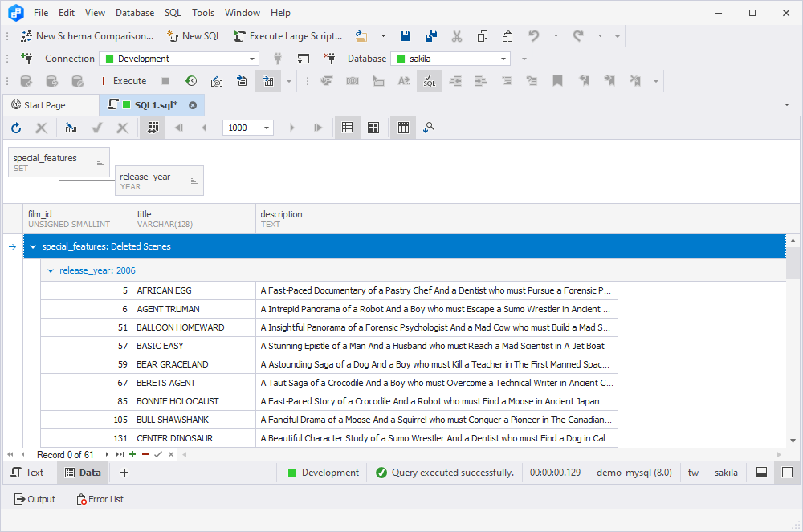Click the Paste clipboard icon
The width and height of the screenshot is (803, 532).
pyautogui.click(x=507, y=36)
